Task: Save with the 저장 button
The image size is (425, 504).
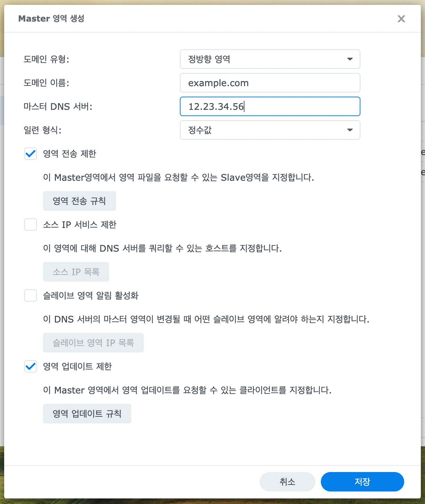Action: tap(362, 482)
